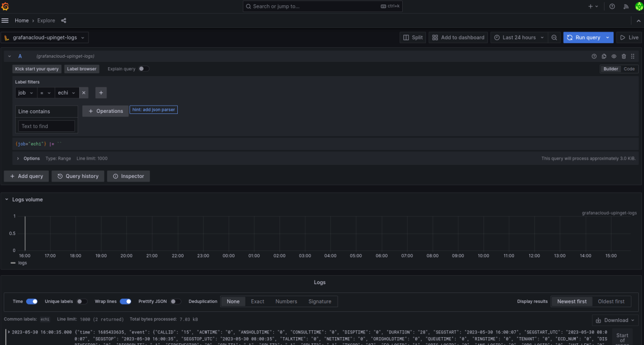The width and height of the screenshot is (644, 345).
Task: Duplicate query A using the copy icon
Action: pyautogui.click(x=603, y=56)
